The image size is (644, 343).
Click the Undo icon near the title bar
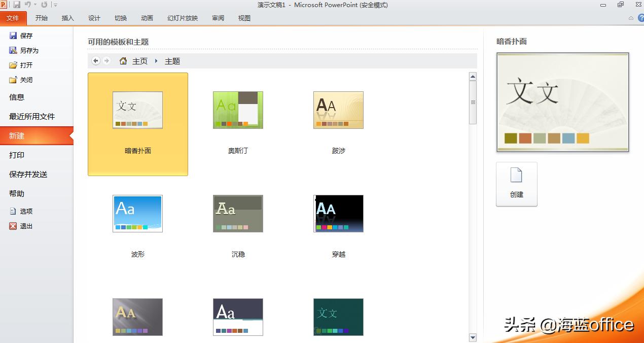pyautogui.click(x=28, y=5)
